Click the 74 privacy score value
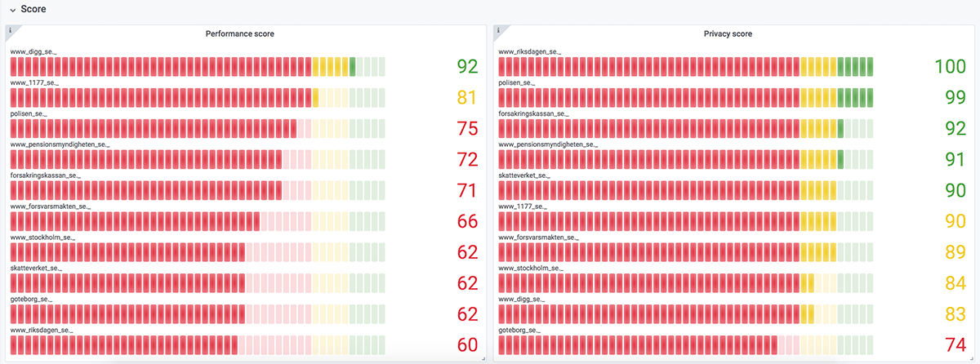 tap(955, 345)
